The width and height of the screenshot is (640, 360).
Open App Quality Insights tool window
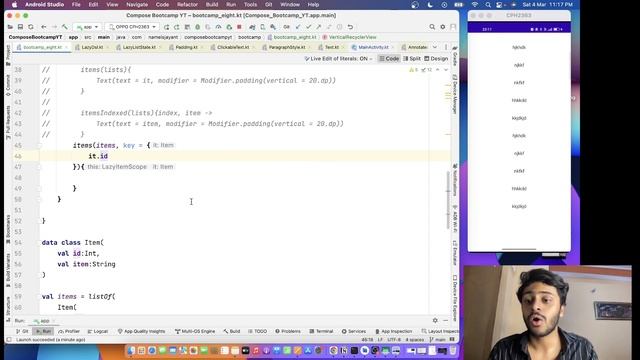click(141, 331)
